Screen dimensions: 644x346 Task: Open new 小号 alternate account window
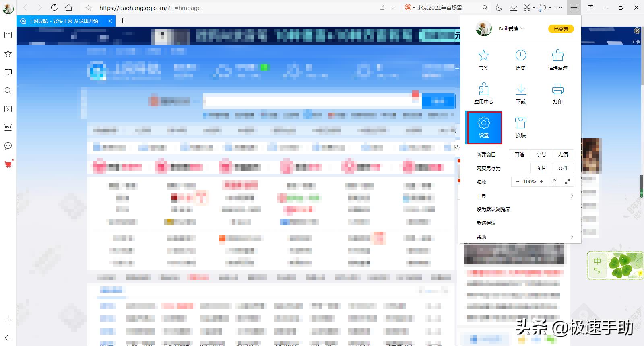pos(541,154)
